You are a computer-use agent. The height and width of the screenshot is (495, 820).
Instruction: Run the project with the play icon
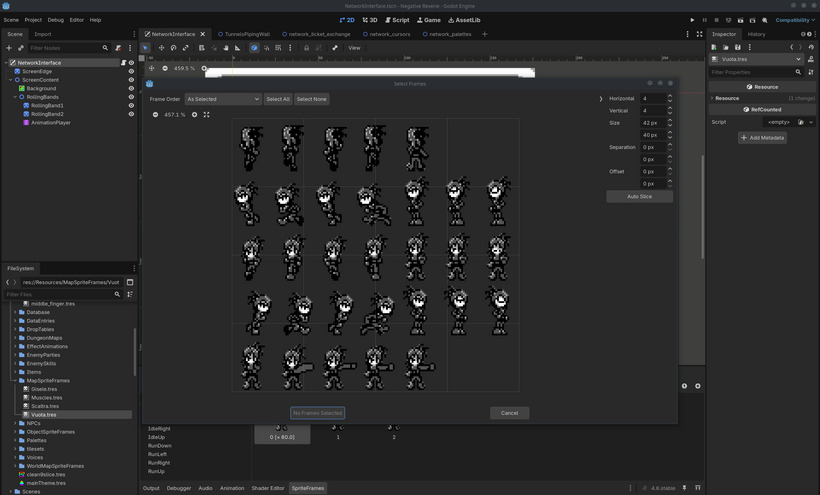(692, 20)
